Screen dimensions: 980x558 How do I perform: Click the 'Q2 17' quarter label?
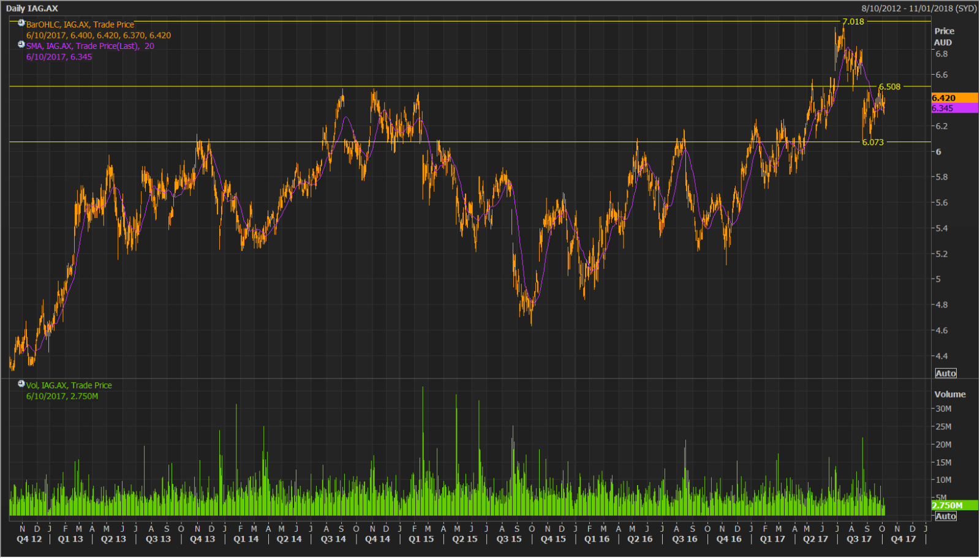816,540
